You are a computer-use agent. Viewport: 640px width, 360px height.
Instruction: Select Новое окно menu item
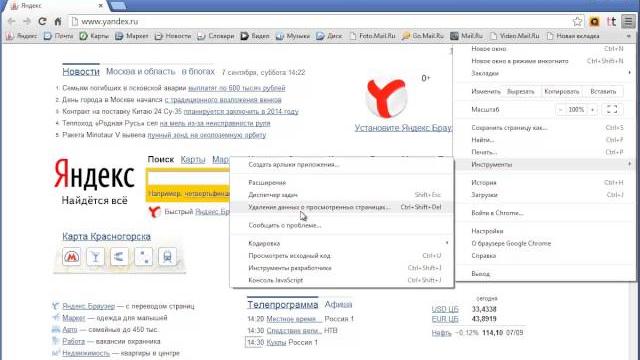point(546,49)
